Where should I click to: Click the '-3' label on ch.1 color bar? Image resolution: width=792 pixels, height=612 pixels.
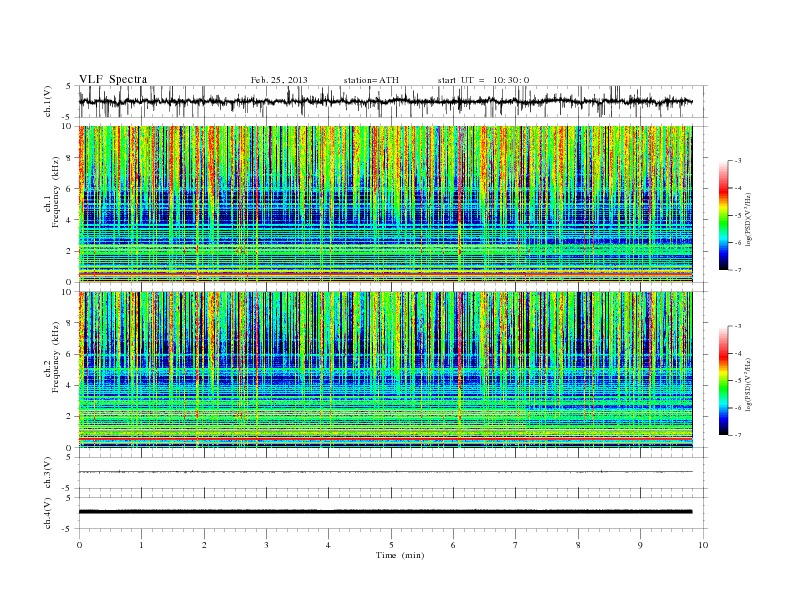coord(737,161)
